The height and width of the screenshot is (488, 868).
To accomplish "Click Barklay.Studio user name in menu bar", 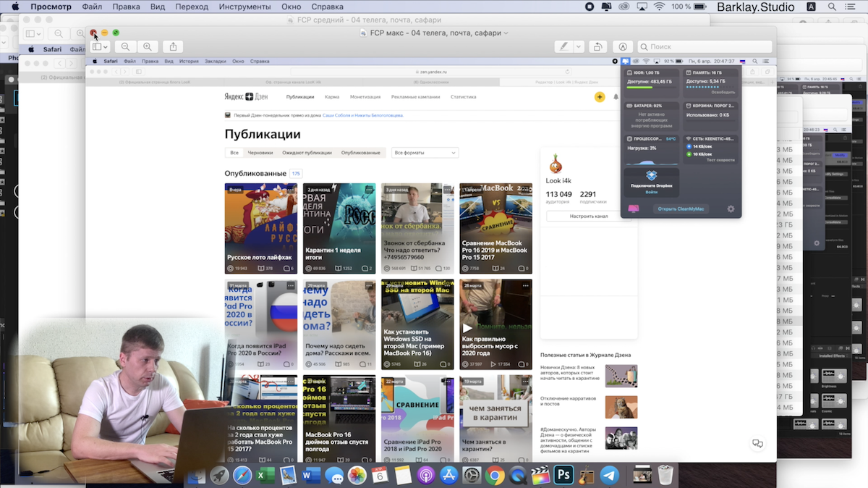I will [755, 7].
